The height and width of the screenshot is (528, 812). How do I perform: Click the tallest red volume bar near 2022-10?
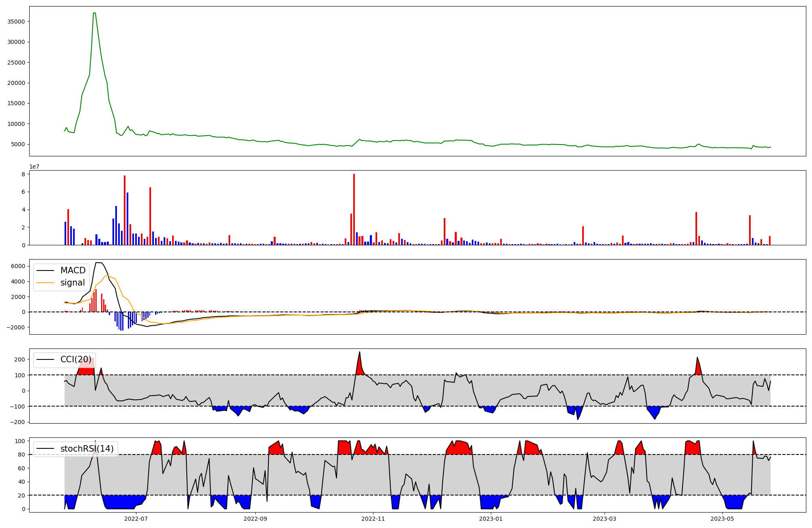pyautogui.click(x=354, y=209)
